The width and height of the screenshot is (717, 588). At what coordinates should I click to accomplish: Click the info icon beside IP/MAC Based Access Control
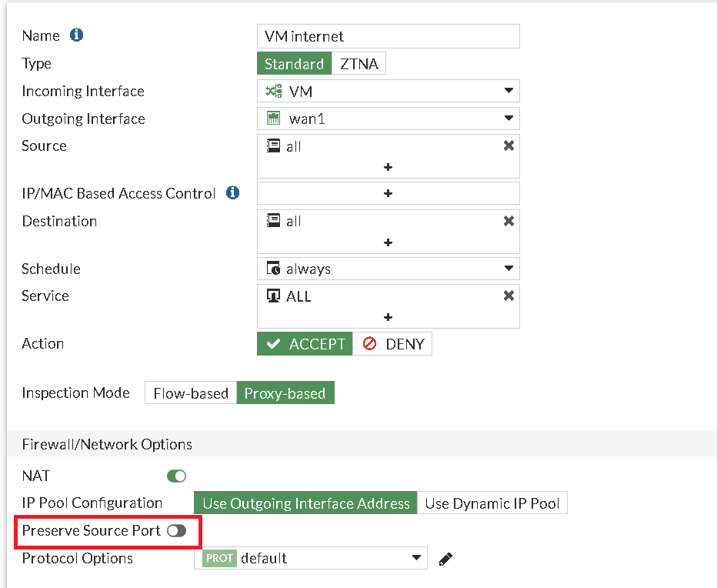click(x=232, y=193)
